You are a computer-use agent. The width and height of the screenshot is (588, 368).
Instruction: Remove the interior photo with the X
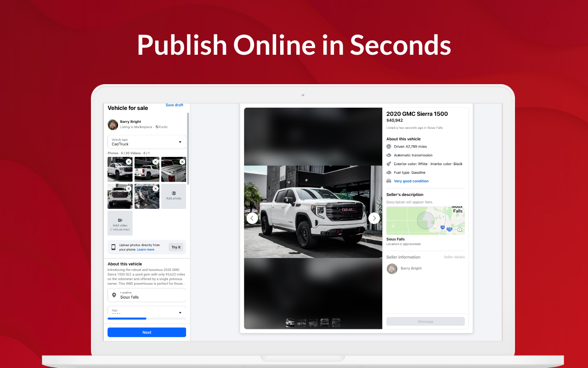coord(155,188)
